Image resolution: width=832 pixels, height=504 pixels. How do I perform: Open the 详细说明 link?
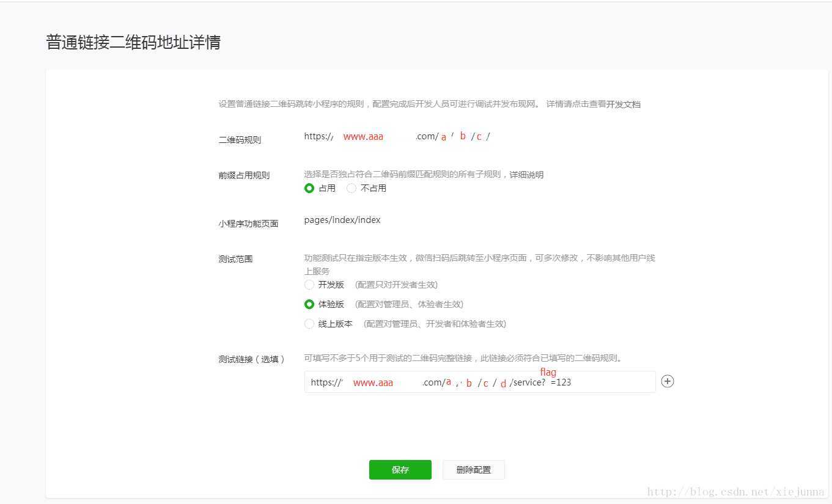526,175
